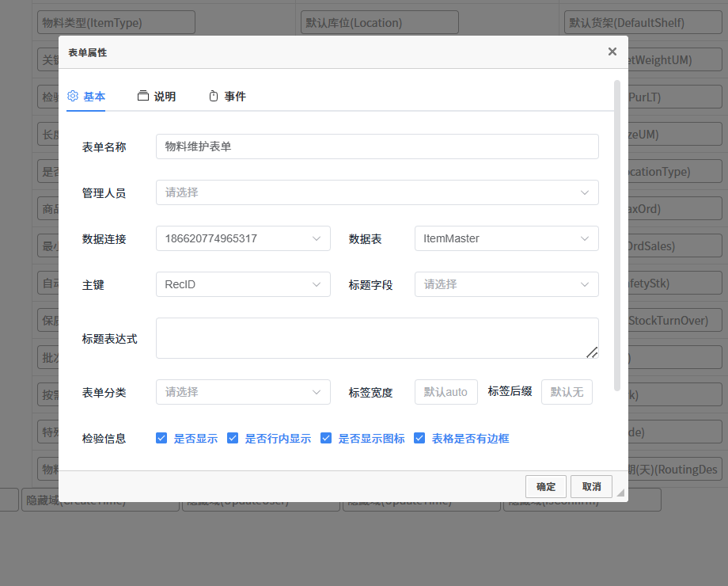
Task: Open the 表单分类 dropdown
Action: [x=243, y=392]
